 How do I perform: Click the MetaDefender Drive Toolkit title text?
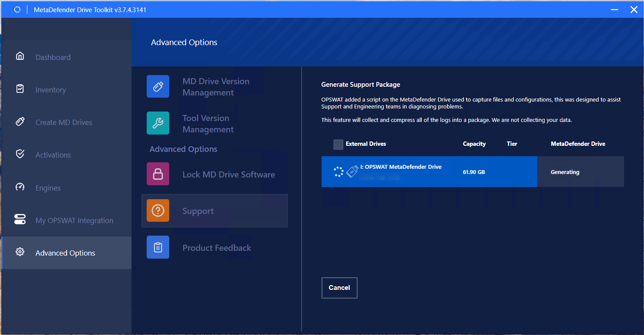point(90,10)
